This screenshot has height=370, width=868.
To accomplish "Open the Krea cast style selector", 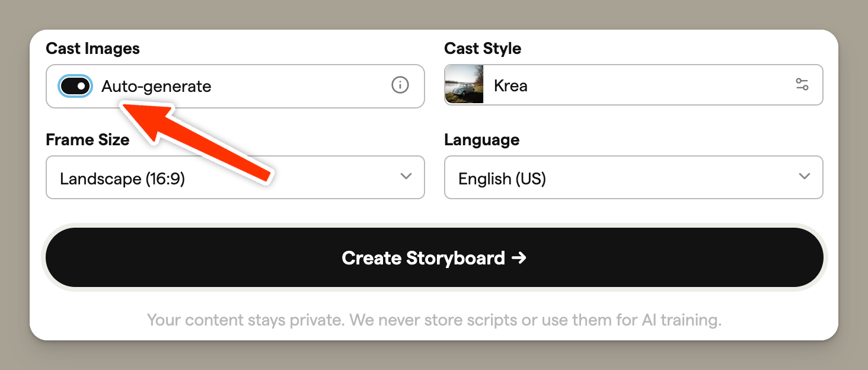I will (x=633, y=85).
